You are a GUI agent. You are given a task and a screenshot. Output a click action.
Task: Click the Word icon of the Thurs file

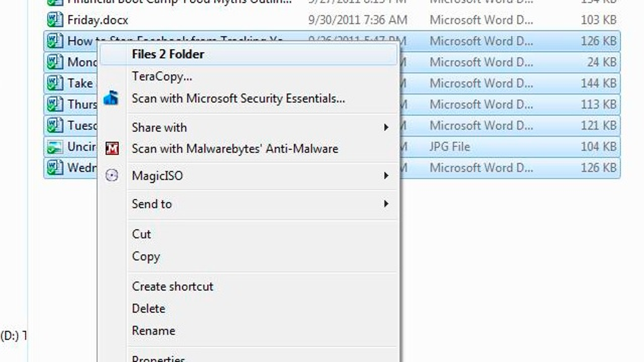(55, 104)
